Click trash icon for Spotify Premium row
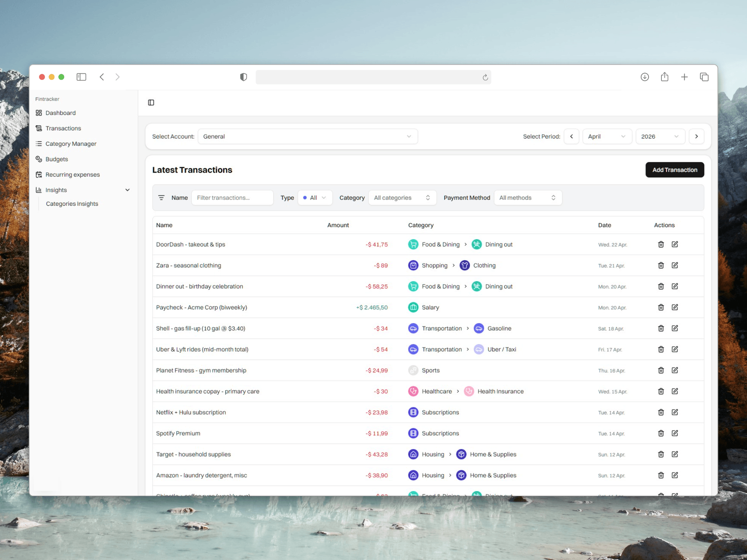 pos(661,433)
